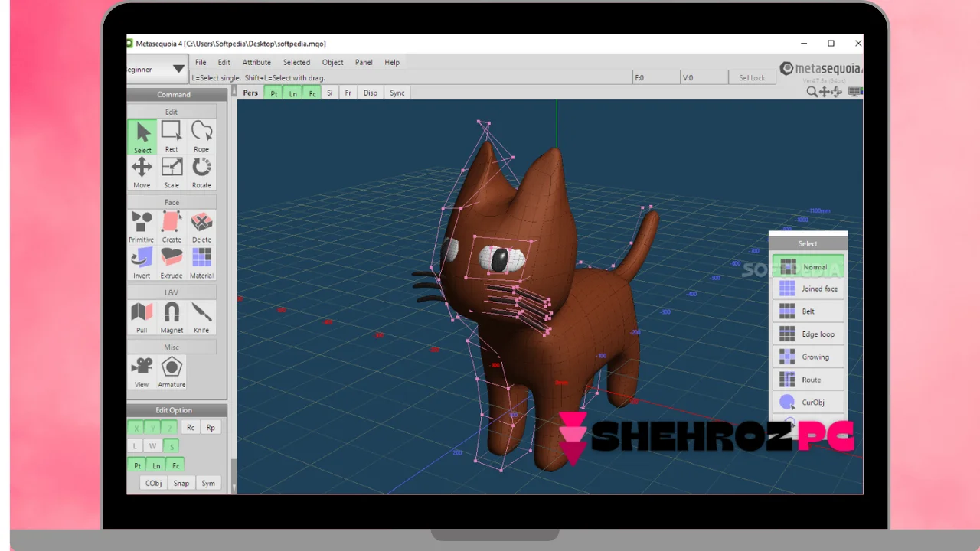This screenshot has width=980, height=551.
Task: Toggle Ln display in viewport toolbar
Action: point(292,93)
